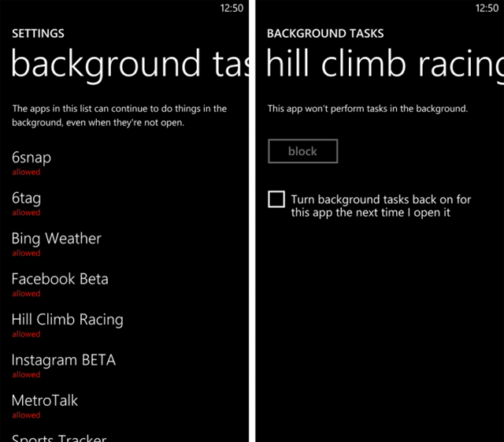Select the 6tag app entry

point(26,198)
